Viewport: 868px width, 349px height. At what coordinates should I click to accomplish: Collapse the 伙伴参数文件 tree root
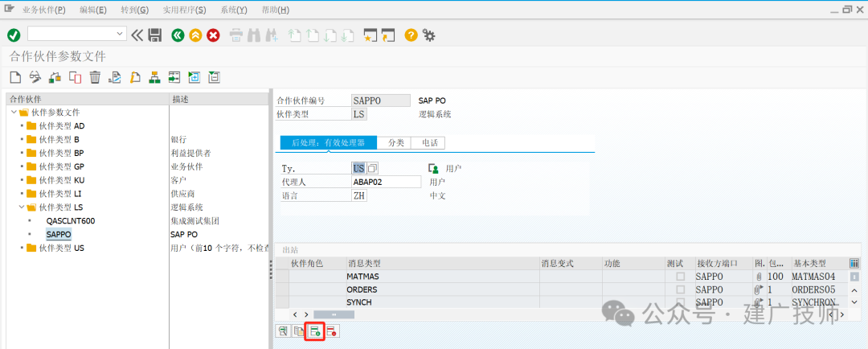(14, 112)
